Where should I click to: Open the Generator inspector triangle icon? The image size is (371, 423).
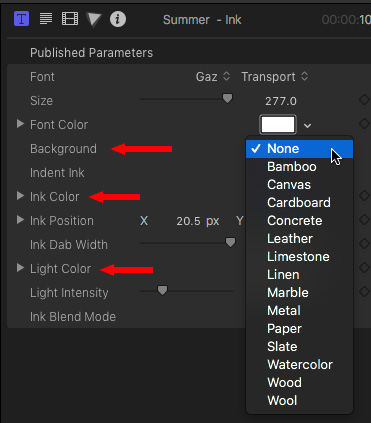[94, 19]
